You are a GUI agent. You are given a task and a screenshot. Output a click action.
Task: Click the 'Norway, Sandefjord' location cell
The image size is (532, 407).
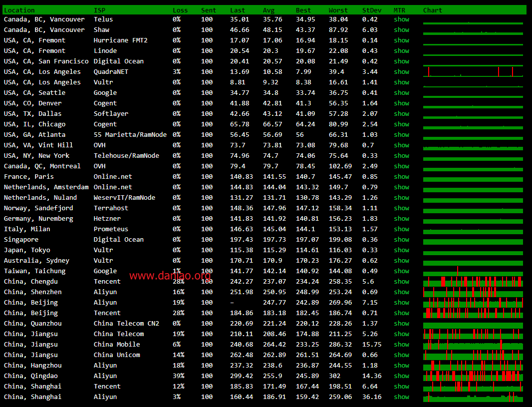(x=38, y=208)
